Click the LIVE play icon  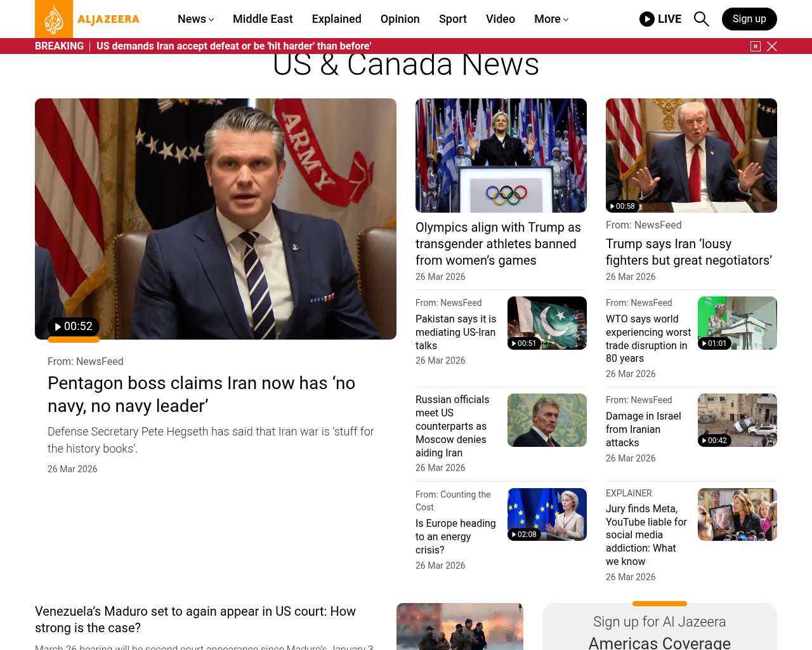pyautogui.click(x=647, y=19)
